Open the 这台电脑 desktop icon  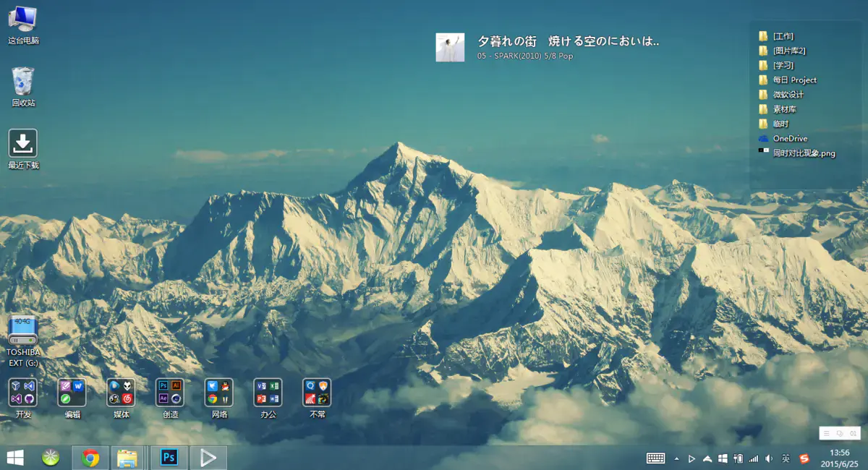(23, 22)
